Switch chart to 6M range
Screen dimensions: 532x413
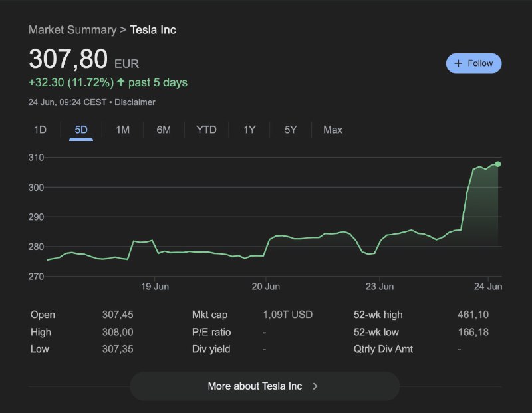click(x=164, y=130)
